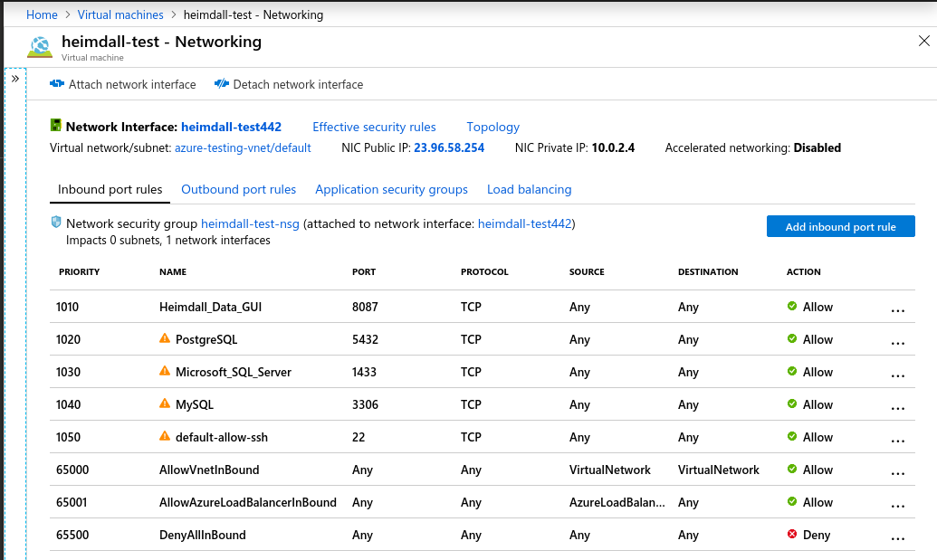937x560 pixels.
Task: Open the Effective security rules link
Action: (374, 127)
